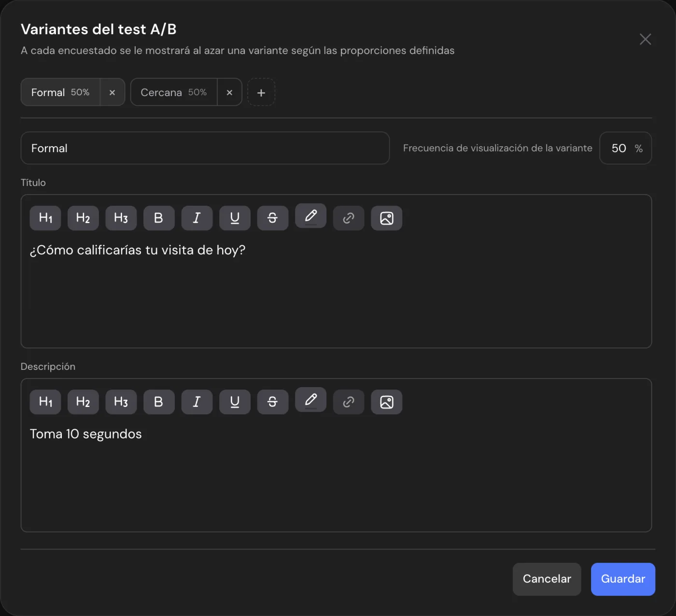Toggle underline in the Descripción editor

235,402
